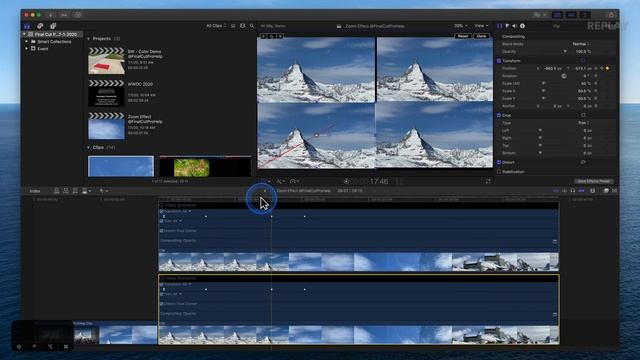Open the viewer View dropdown
This screenshot has height=360, width=640.
click(x=481, y=26)
